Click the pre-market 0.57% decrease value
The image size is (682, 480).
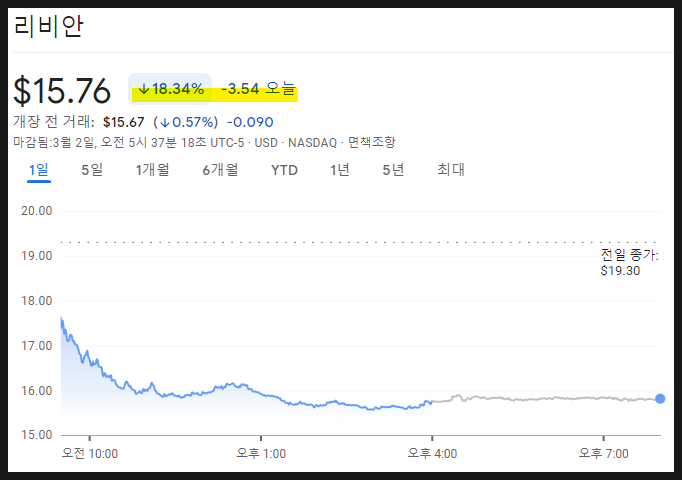coord(186,122)
